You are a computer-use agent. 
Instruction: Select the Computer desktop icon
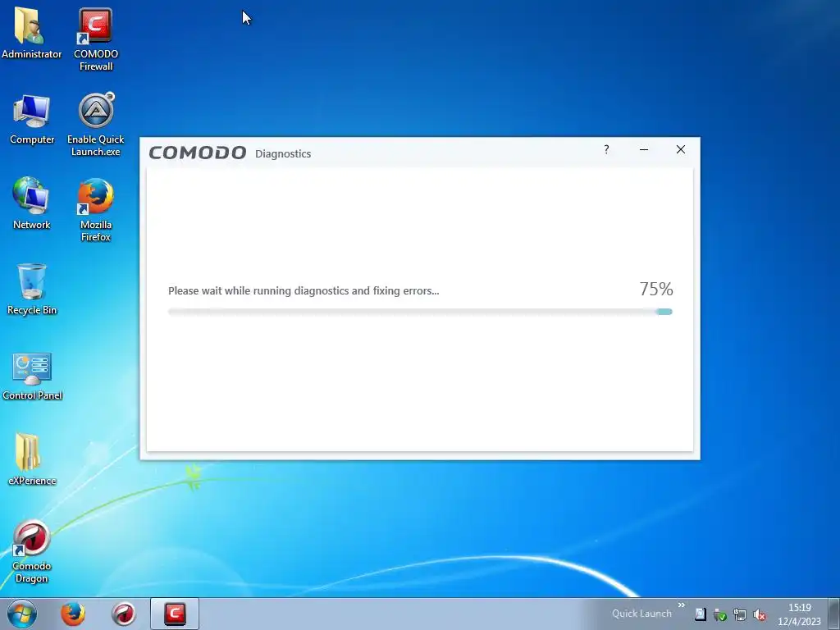[32, 119]
